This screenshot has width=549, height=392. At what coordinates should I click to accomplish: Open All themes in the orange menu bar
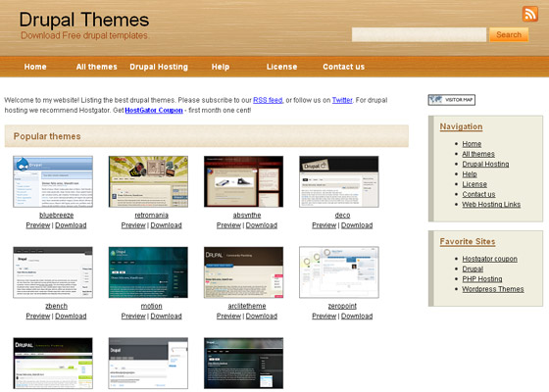point(97,67)
